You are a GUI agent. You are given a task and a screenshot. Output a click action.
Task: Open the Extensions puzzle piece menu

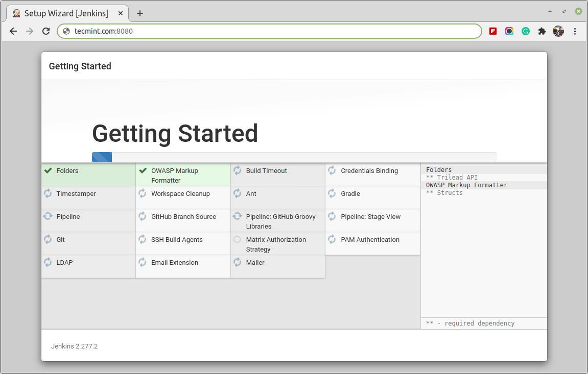[x=542, y=31]
